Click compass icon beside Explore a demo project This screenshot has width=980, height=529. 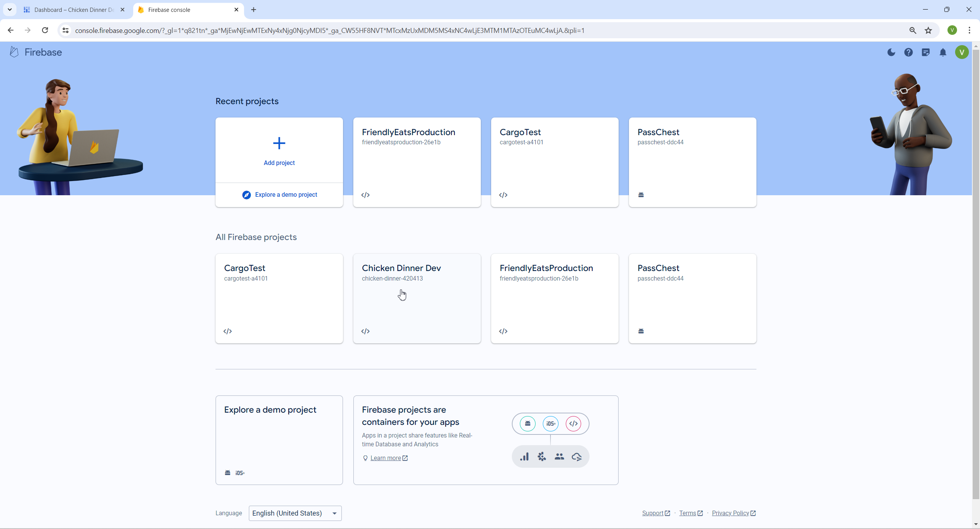[x=247, y=195]
